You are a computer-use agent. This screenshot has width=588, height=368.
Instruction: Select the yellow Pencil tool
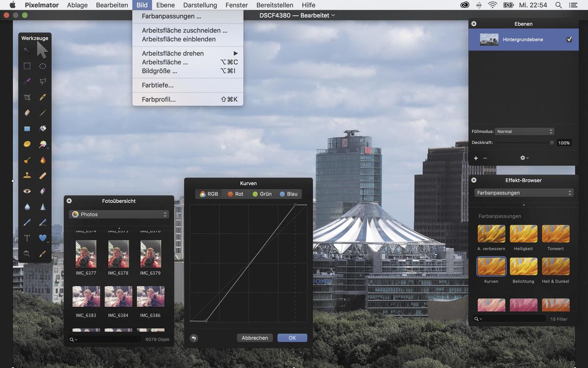coord(43,97)
